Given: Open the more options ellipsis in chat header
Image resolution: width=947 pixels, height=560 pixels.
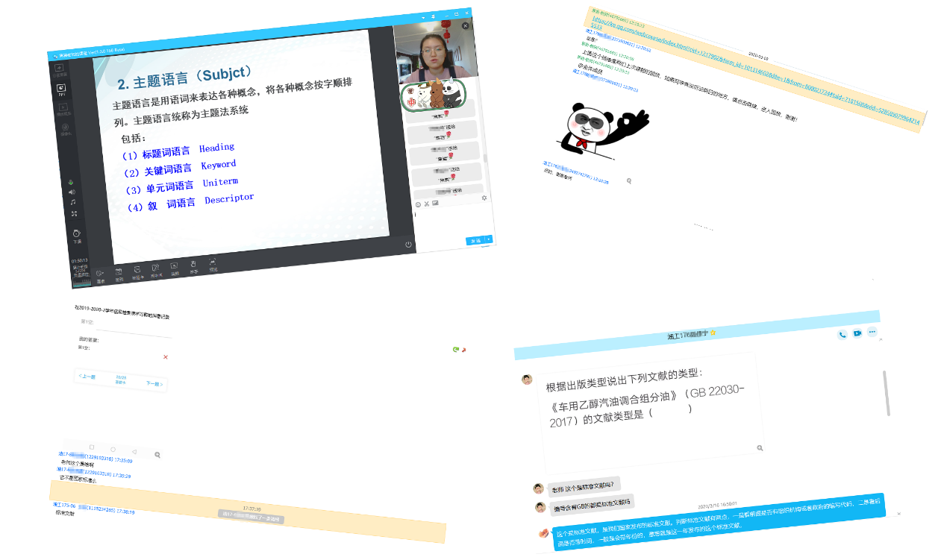Looking at the screenshot, I should [872, 332].
